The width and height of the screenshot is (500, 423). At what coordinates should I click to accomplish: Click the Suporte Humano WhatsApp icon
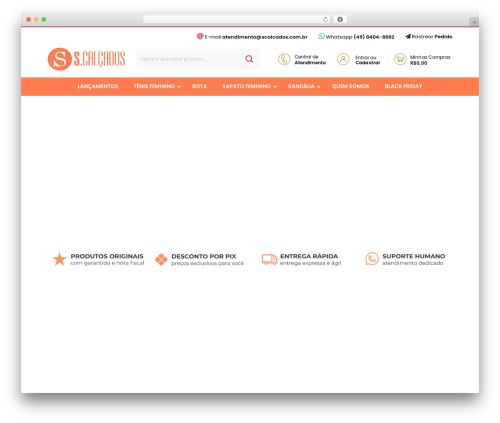[372, 259]
